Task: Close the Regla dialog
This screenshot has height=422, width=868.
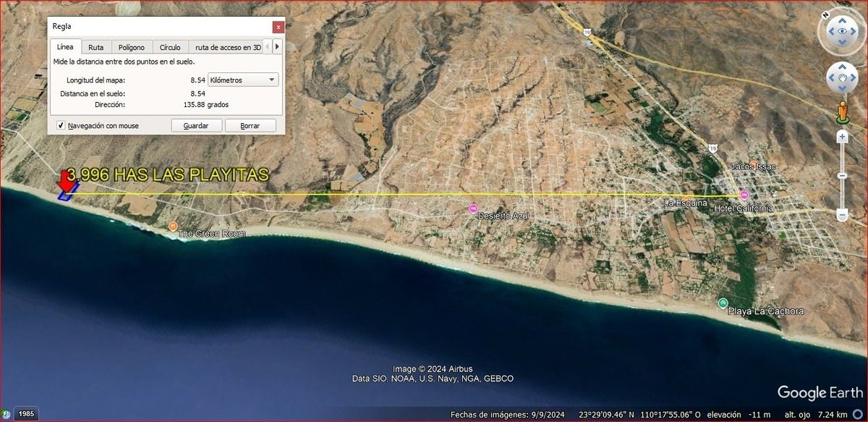Action: [278, 27]
